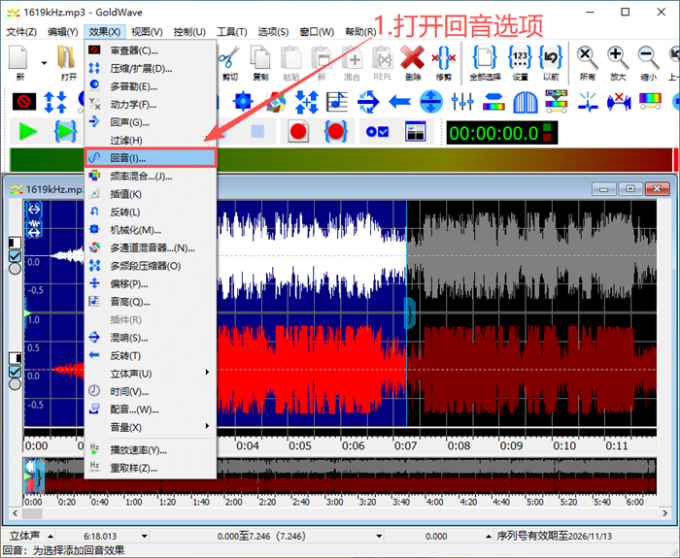Click the New file (新) toolbar icon
Viewport: 680px width, 558px height.
[x=19, y=58]
